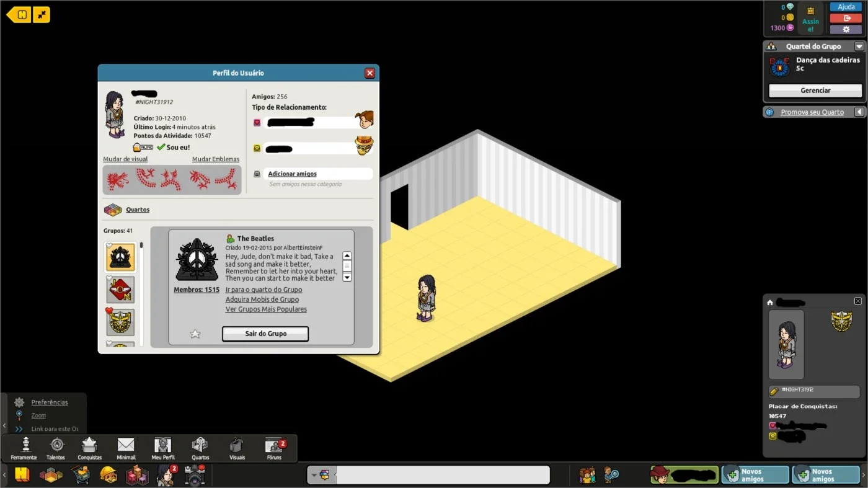
Task: Click the friend bar right arrow
Action: click(x=864, y=475)
